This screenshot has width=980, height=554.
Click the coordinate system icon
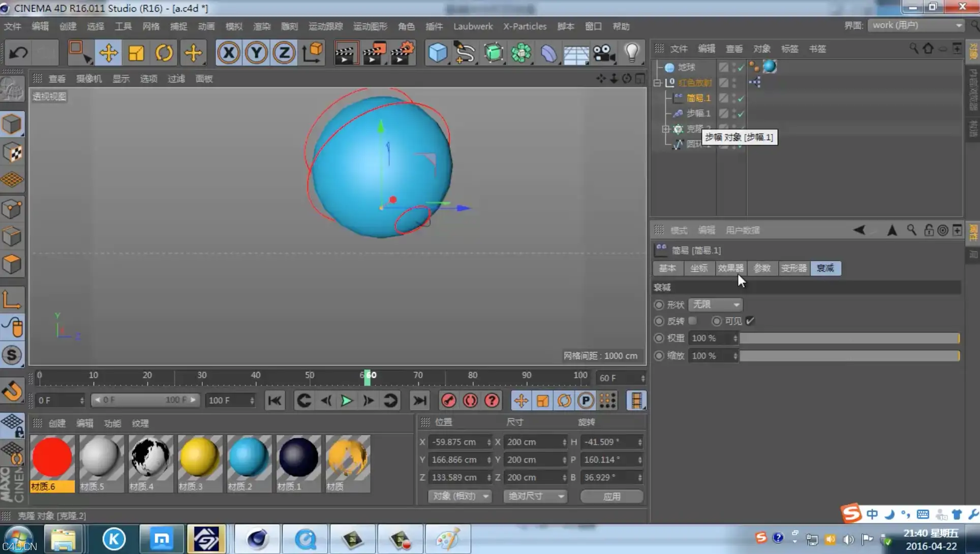click(312, 53)
